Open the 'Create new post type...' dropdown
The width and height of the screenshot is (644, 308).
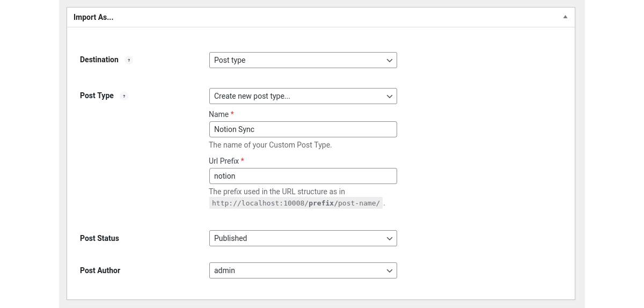[x=303, y=96]
